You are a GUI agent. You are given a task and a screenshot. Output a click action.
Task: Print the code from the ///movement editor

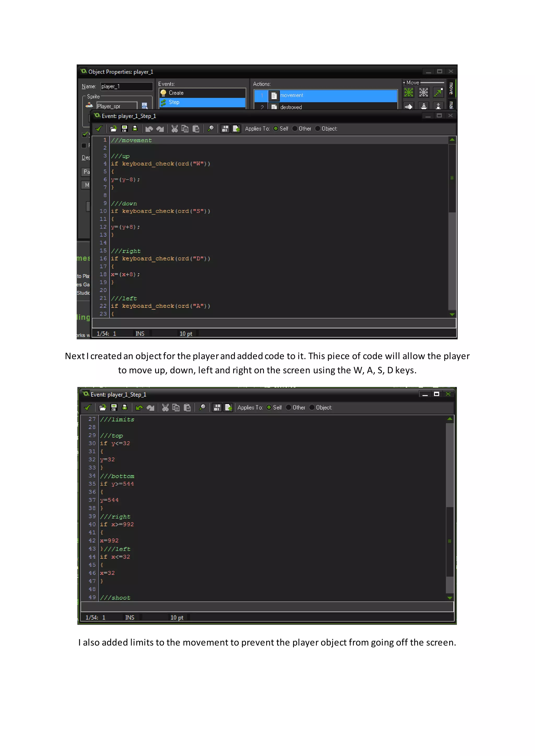point(135,129)
